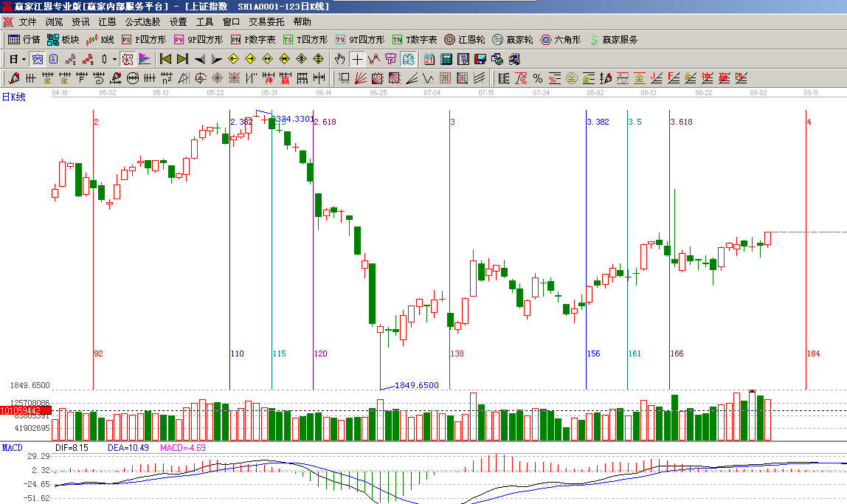Open the 公式选股 menu
The height and width of the screenshot is (504, 847).
pyautogui.click(x=143, y=22)
